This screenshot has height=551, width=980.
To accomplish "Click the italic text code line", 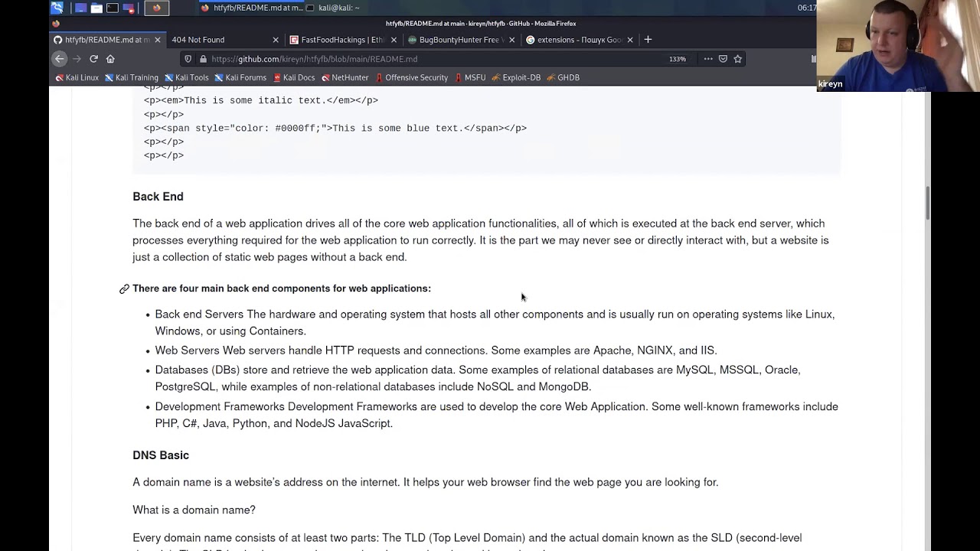I will tap(261, 100).
